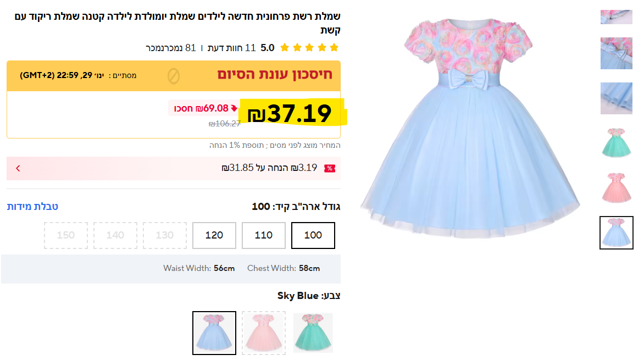Open the size chart link טבלת מידות
Screen dimensions: 644x360
32,206
